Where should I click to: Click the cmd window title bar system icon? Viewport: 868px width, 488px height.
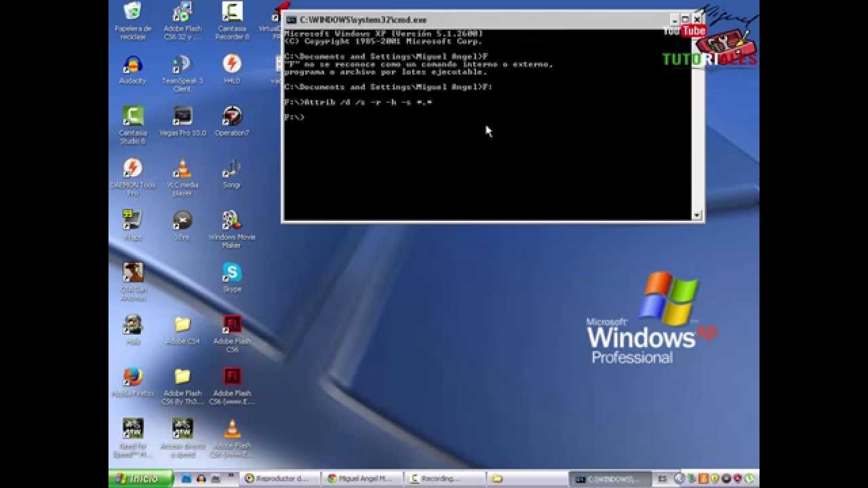(292, 20)
